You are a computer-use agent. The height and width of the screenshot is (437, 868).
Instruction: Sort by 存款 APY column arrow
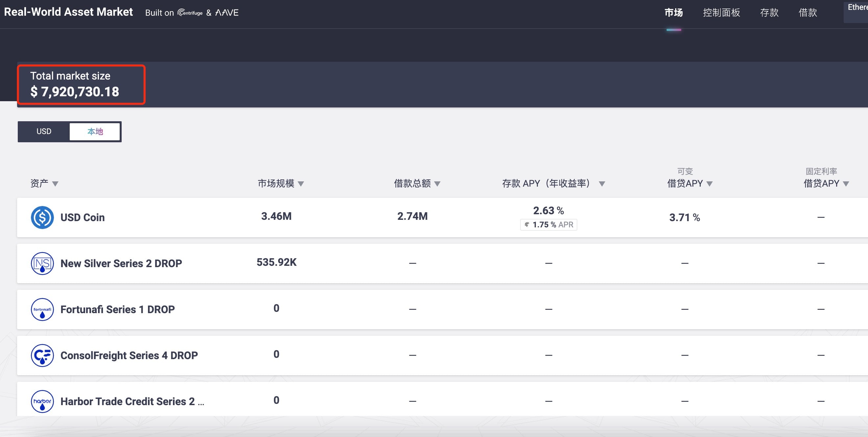coord(602,184)
